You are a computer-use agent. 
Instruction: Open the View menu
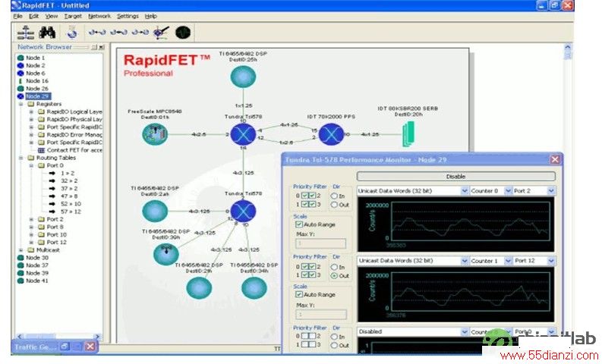pyautogui.click(x=51, y=16)
